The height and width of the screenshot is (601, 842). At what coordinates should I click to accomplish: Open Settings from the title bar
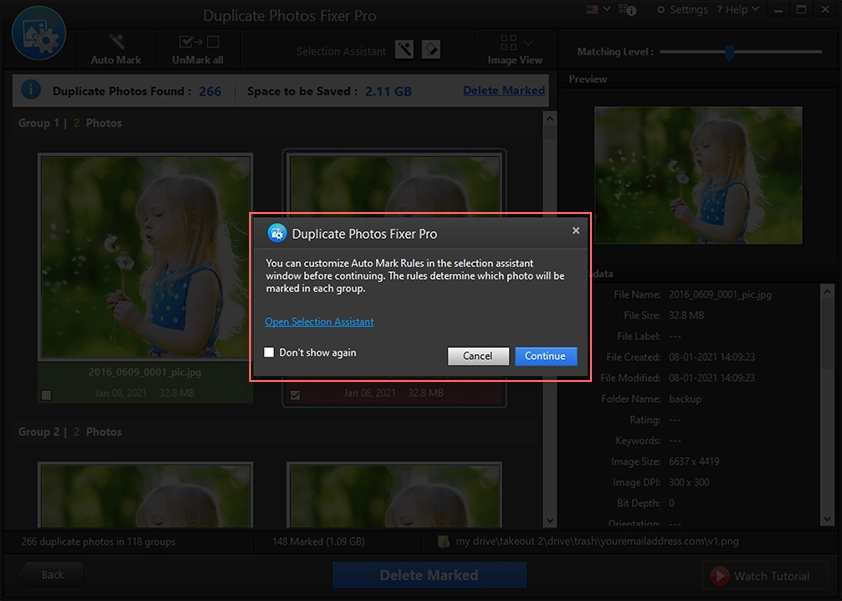(x=683, y=10)
